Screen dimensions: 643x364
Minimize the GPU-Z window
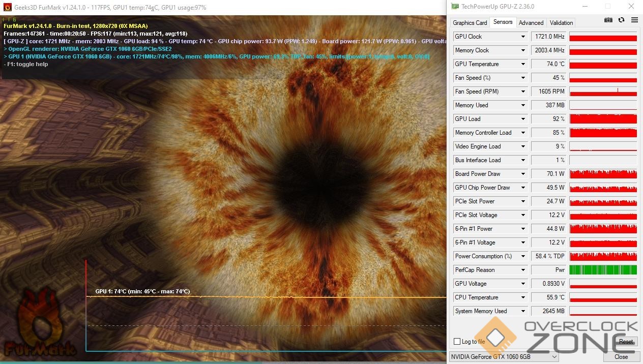pos(584,7)
